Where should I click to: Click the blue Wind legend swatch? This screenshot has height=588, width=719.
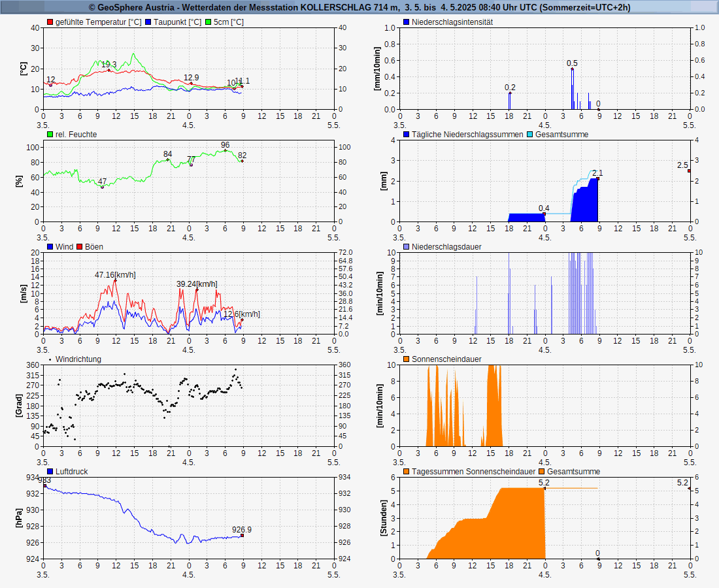pos(50,246)
